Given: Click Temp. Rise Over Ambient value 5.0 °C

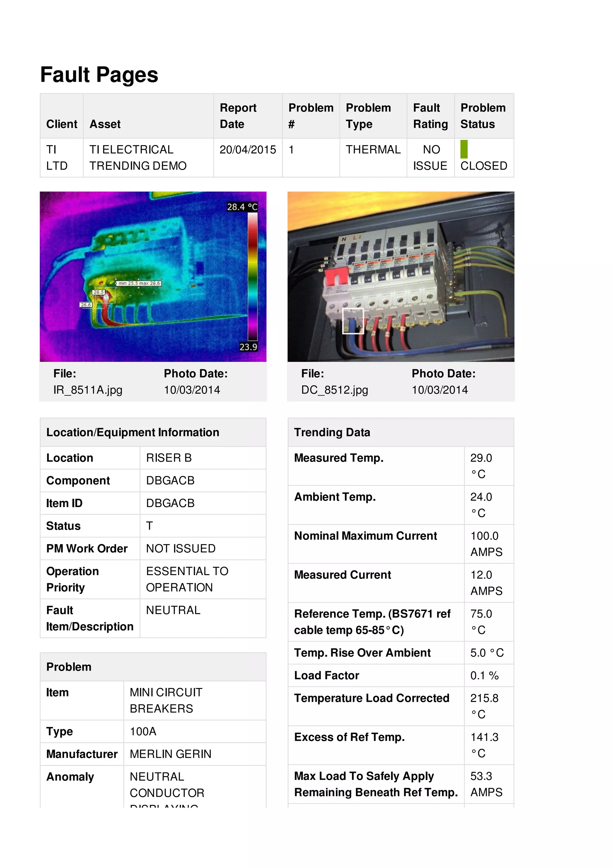Looking at the screenshot, I should [487, 653].
